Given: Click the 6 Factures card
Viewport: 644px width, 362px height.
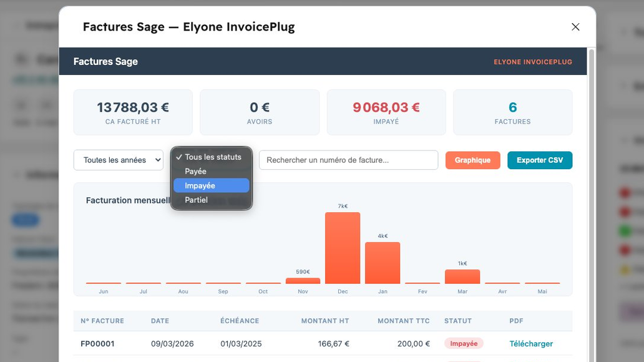Looking at the screenshot, I should (512, 112).
